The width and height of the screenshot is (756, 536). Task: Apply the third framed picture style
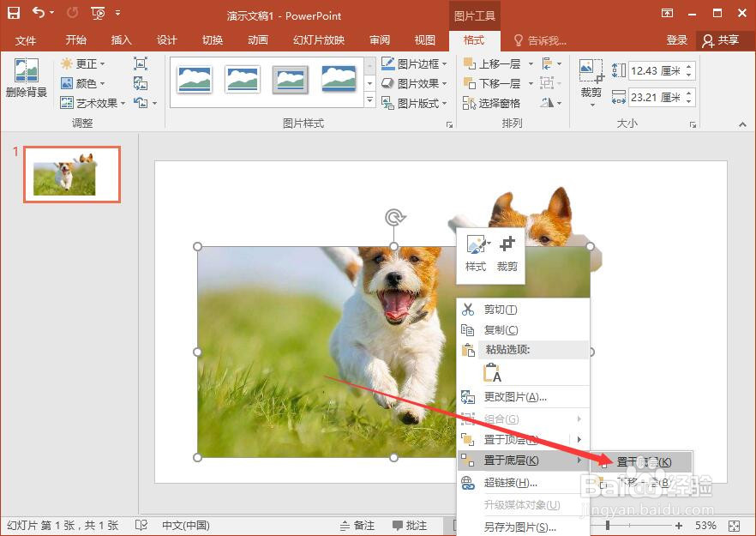291,79
